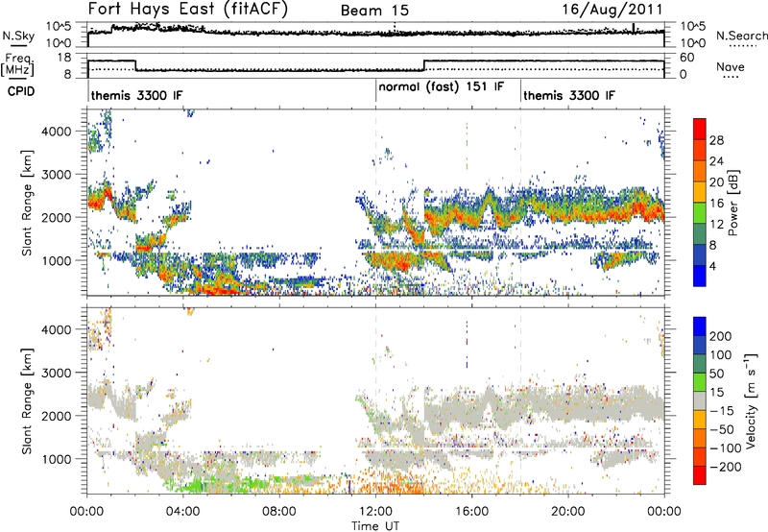Click the first 'themis 3300 IF' CPID label
This screenshot has height=532, width=768.
tap(136, 95)
